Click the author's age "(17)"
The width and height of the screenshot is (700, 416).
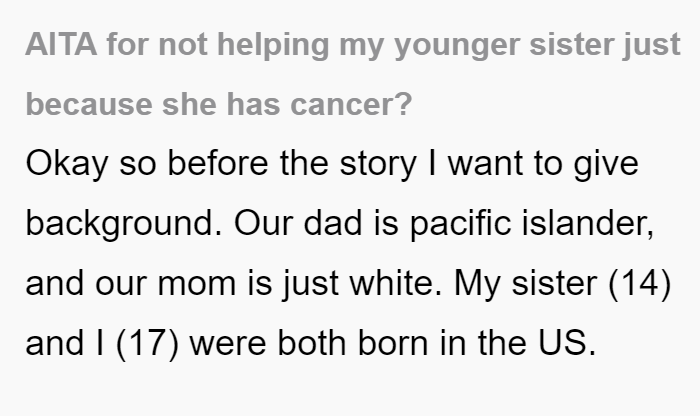147,344
